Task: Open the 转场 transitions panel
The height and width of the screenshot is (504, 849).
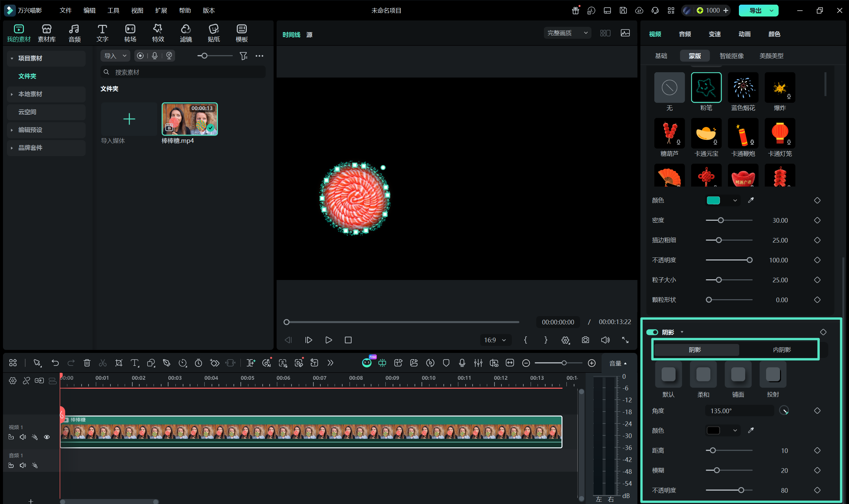Action: [130, 33]
